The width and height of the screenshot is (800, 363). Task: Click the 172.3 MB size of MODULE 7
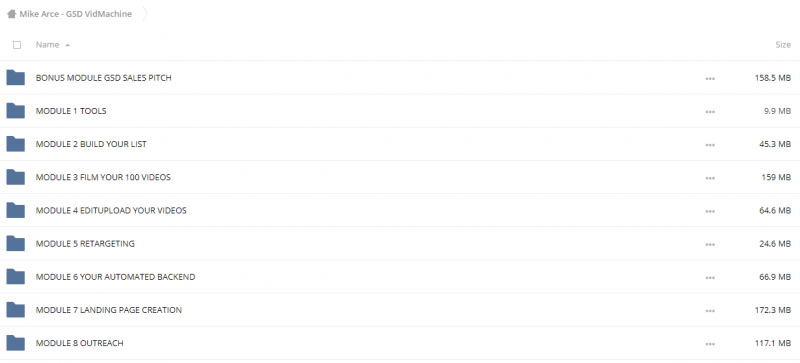[772, 310]
